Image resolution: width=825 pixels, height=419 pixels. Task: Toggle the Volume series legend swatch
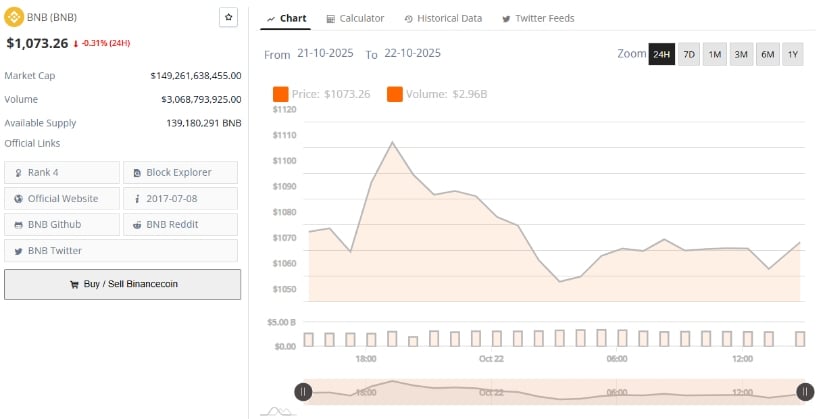(394, 94)
